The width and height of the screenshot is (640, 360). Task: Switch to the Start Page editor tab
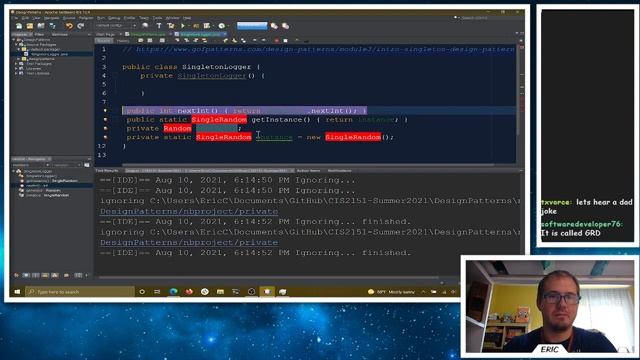pyautogui.click(x=105, y=34)
